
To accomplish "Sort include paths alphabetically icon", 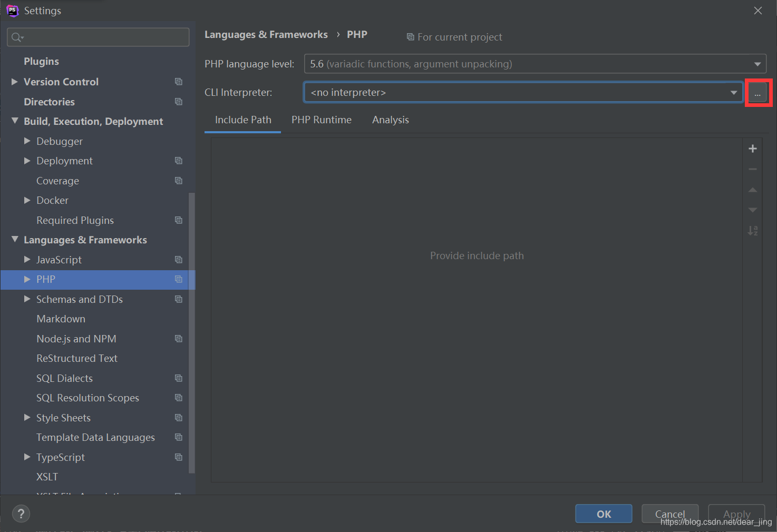I will click(x=753, y=230).
